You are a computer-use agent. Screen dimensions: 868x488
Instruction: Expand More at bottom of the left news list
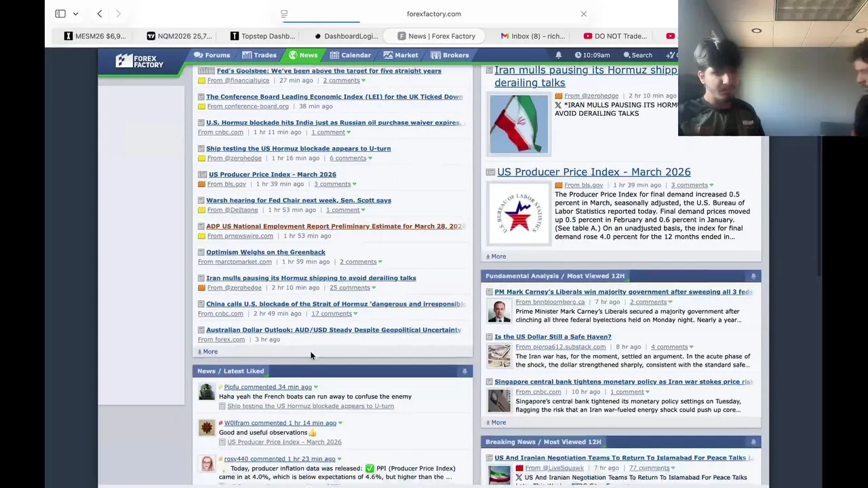coord(208,352)
